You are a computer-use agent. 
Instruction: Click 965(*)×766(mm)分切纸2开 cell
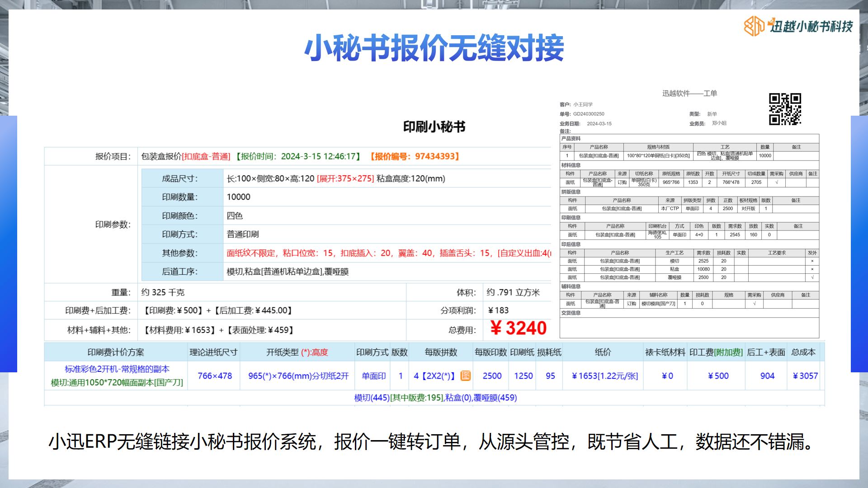(x=298, y=376)
